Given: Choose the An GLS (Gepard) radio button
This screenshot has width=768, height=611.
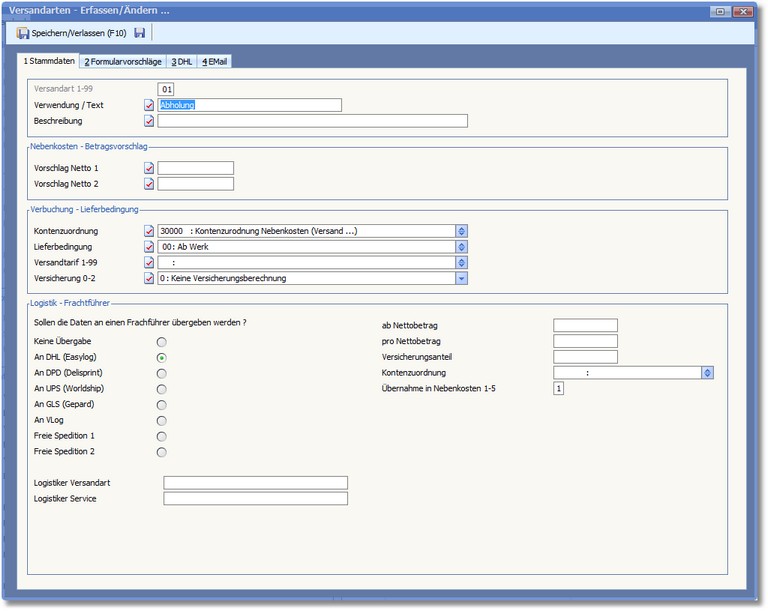Looking at the screenshot, I should [x=161, y=405].
